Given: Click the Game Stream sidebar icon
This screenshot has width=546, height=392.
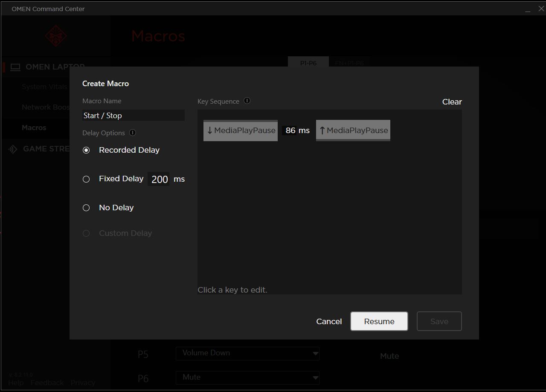Looking at the screenshot, I should tap(13, 149).
